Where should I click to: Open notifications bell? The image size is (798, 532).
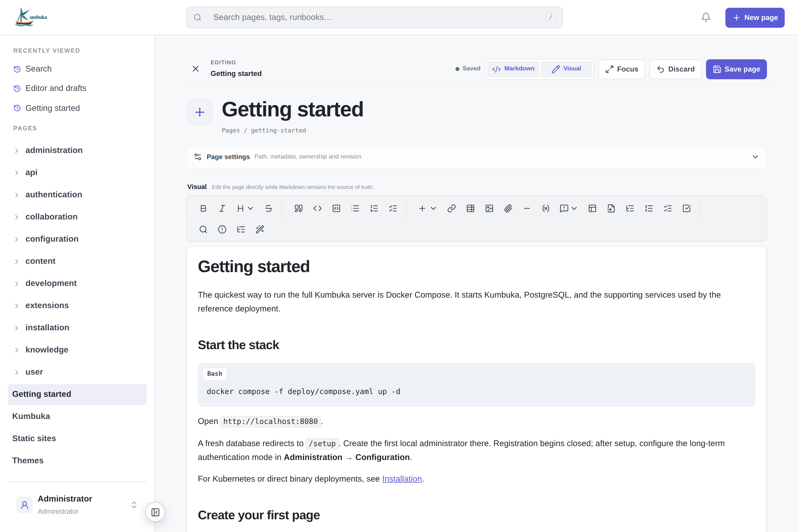pos(706,17)
